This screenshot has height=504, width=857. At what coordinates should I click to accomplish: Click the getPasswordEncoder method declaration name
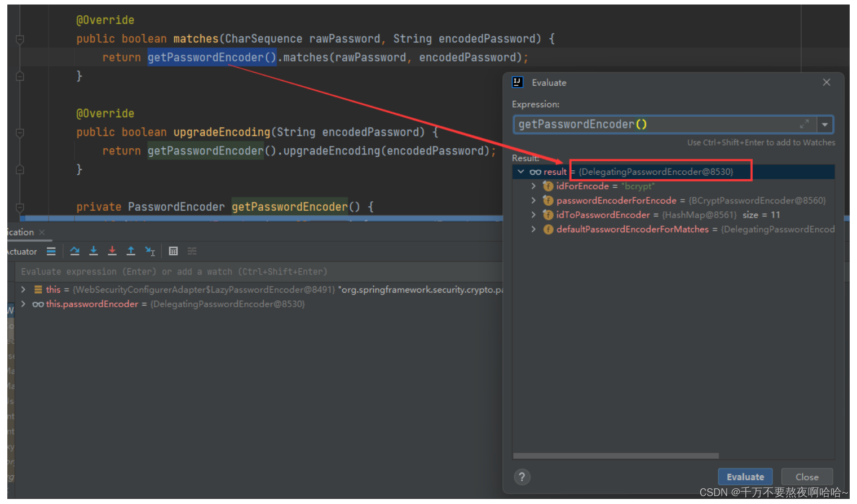tap(290, 207)
